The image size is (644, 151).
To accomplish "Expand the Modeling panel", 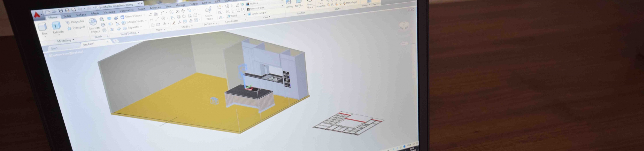I will [65, 41].
